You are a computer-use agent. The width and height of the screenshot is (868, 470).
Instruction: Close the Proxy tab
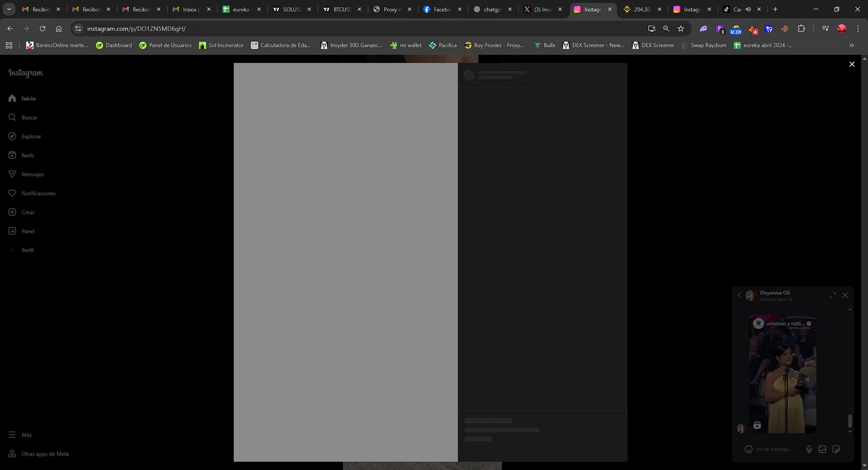coord(410,9)
